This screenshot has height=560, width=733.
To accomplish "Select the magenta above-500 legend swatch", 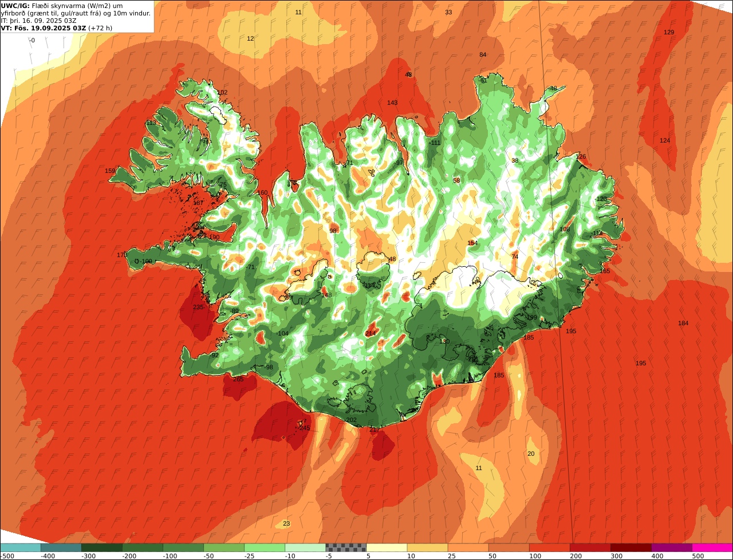I will (x=712, y=547).
